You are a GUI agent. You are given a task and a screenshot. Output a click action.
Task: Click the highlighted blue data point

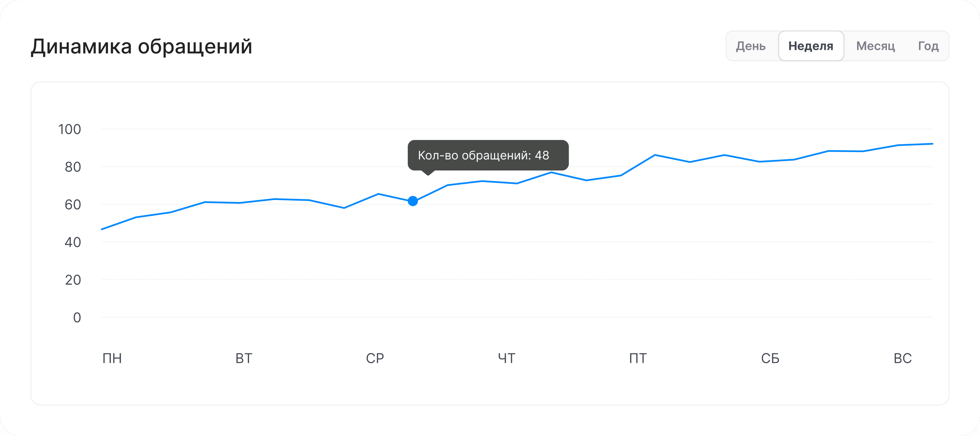(413, 201)
